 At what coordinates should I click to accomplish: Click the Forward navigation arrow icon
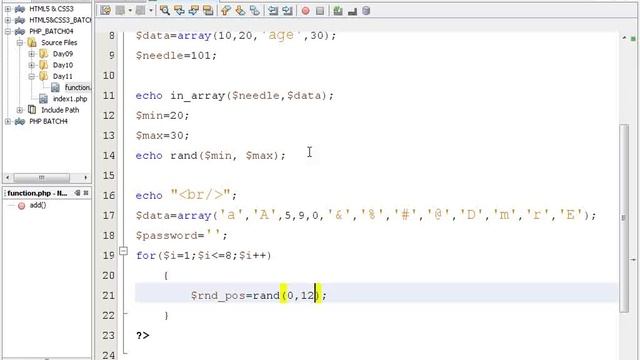coord(140,11)
